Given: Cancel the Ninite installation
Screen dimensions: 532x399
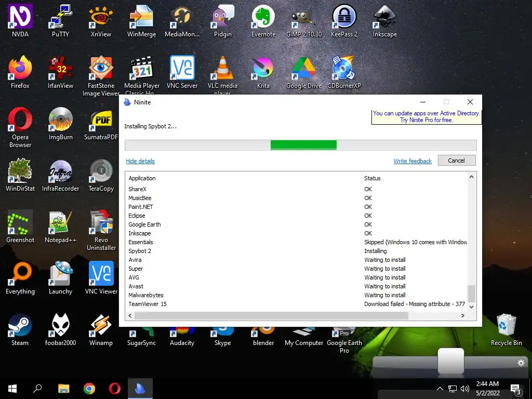Looking at the screenshot, I should [457, 161].
